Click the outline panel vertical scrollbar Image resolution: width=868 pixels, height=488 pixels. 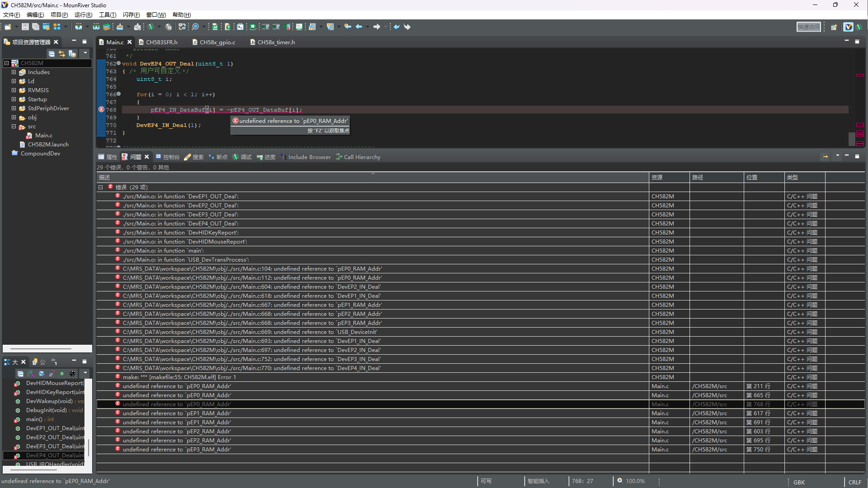point(89,447)
